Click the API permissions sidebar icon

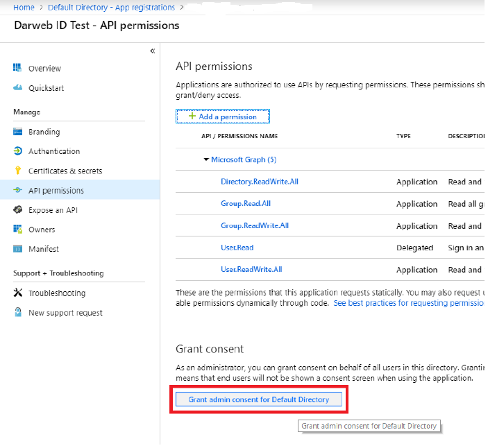pos(18,190)
